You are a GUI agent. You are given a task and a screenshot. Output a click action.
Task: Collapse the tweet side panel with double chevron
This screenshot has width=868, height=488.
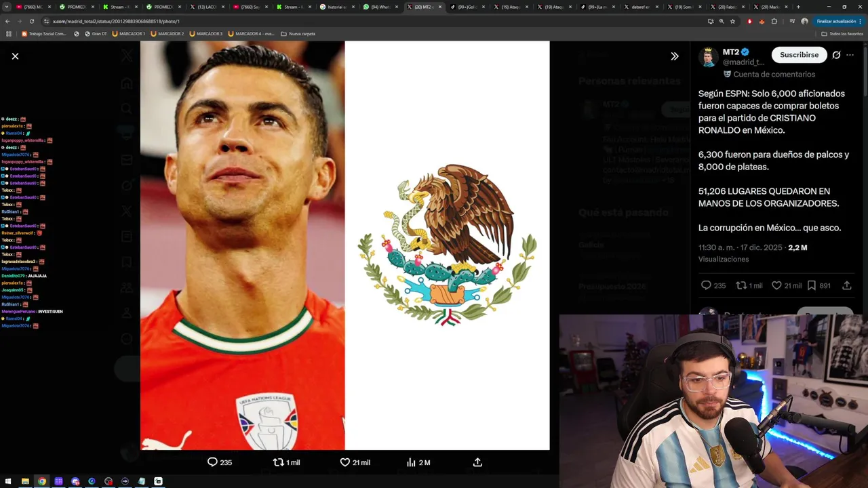click(x=674, y=56)
